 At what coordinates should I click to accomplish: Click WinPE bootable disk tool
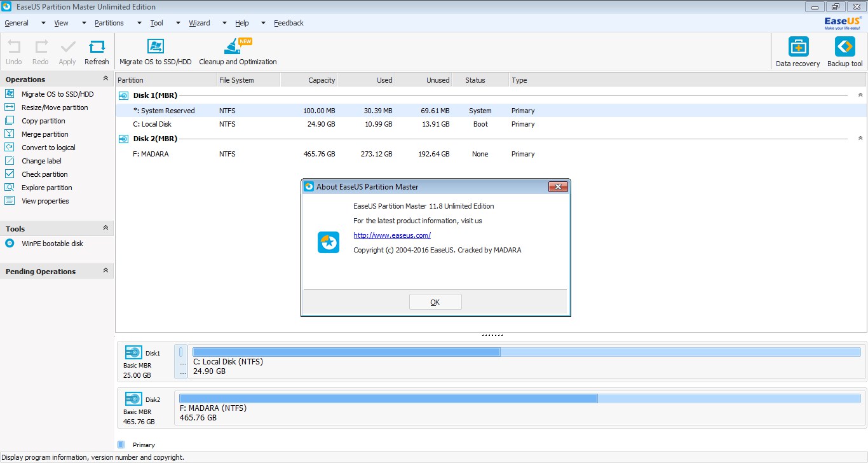pos(52,244)
